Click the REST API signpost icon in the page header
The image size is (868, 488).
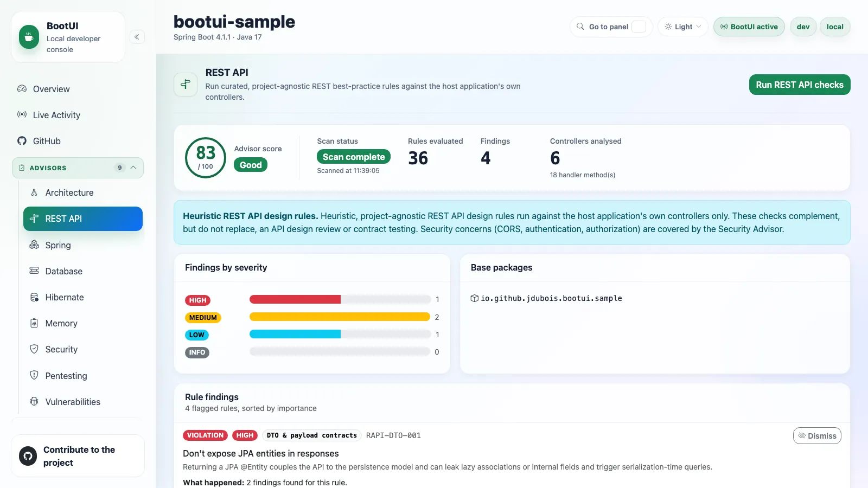tap(186, 85)
